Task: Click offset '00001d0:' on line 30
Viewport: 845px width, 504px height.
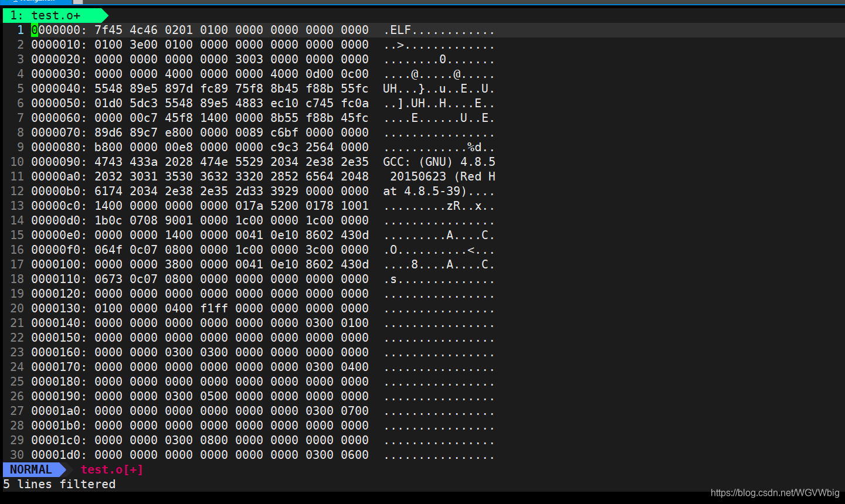Action: (x=59, y=455)
